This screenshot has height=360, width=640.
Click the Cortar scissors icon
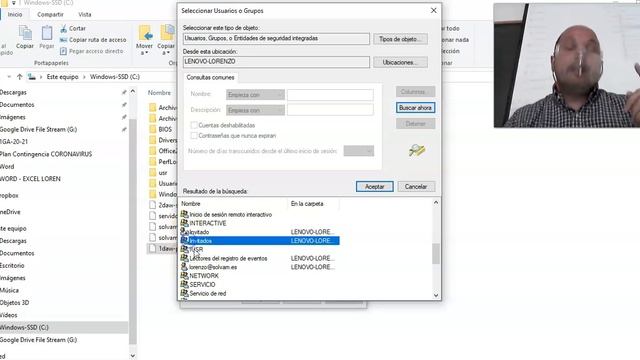click(x=63, y=29)
